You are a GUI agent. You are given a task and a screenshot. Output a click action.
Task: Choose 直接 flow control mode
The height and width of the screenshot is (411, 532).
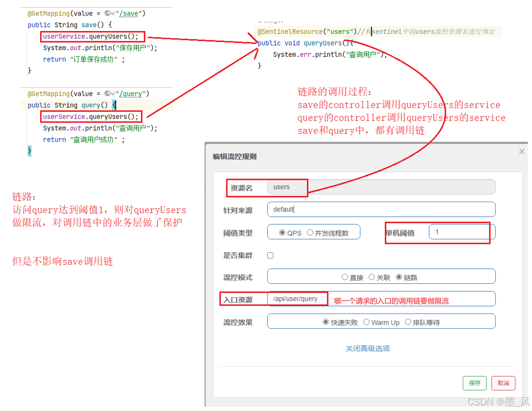(345, 277)
